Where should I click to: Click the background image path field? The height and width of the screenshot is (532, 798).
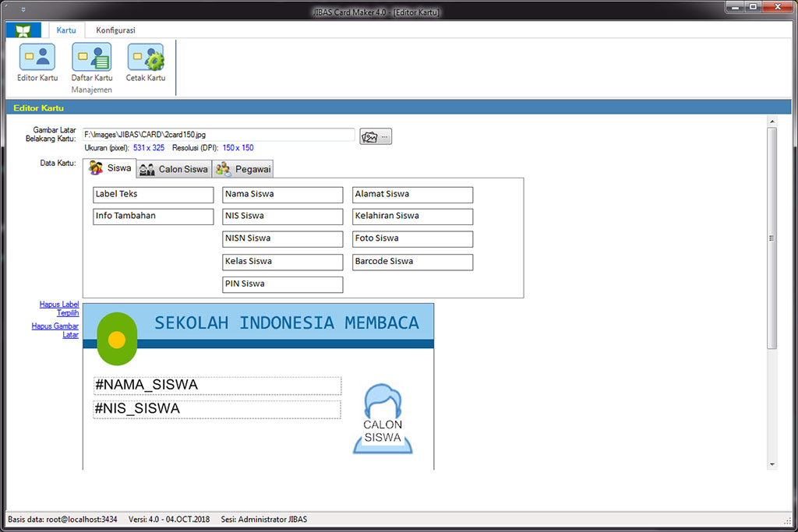[x=218, y=135]
